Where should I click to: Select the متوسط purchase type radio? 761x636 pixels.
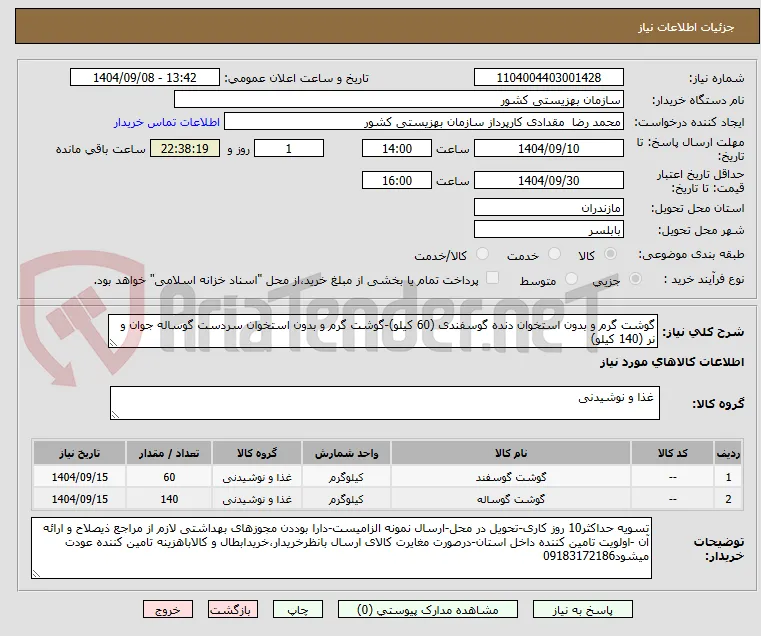pos(571,279)
